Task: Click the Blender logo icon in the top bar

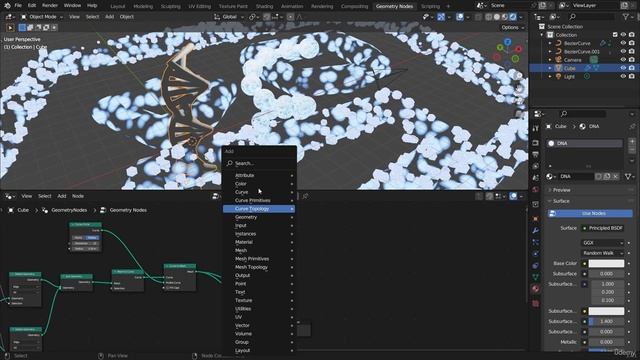Action: (x=7, y=6)
